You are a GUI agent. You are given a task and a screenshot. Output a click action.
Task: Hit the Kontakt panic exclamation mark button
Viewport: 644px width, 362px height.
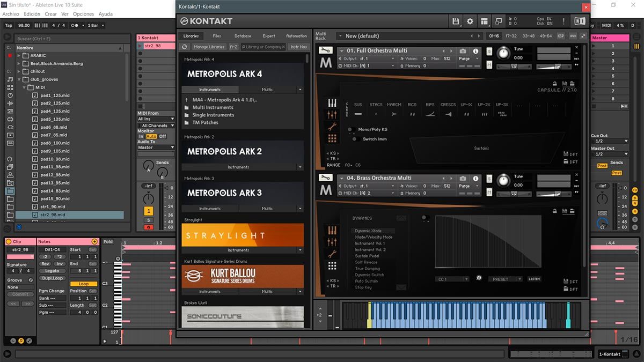point(563,21)
